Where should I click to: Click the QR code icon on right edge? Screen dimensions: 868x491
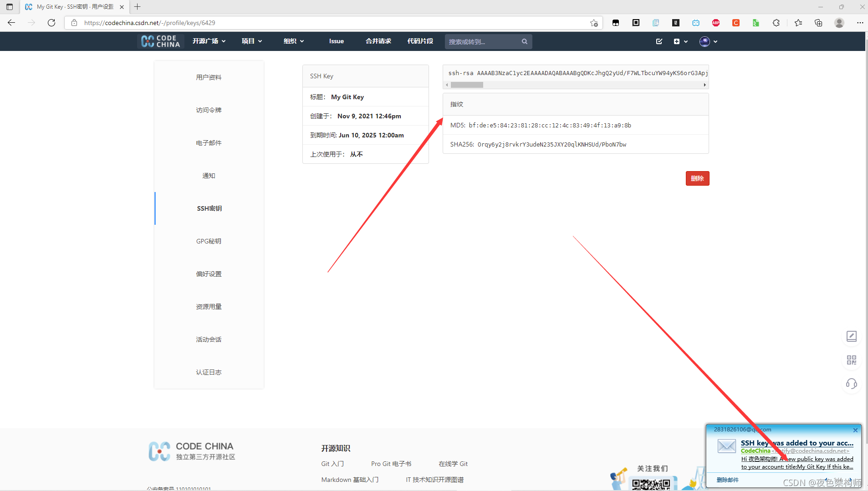[x=852, y=360]
